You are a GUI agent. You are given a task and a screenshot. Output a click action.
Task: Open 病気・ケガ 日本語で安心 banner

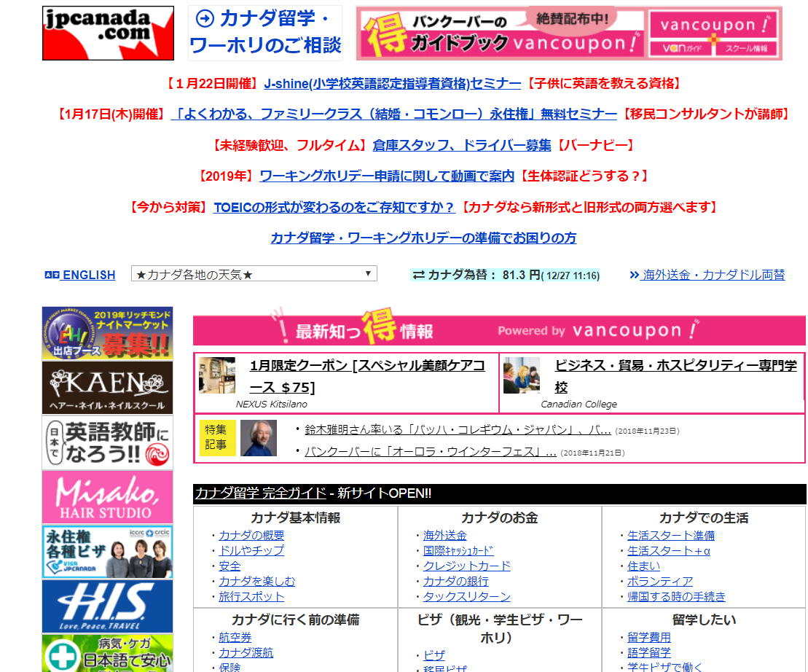pos(107,653)
